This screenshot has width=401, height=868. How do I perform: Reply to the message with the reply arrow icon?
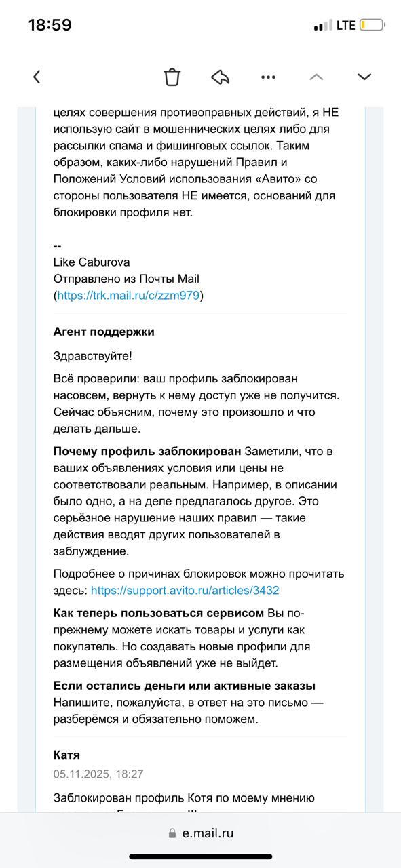pyautogui.click(x=221, y=76)
